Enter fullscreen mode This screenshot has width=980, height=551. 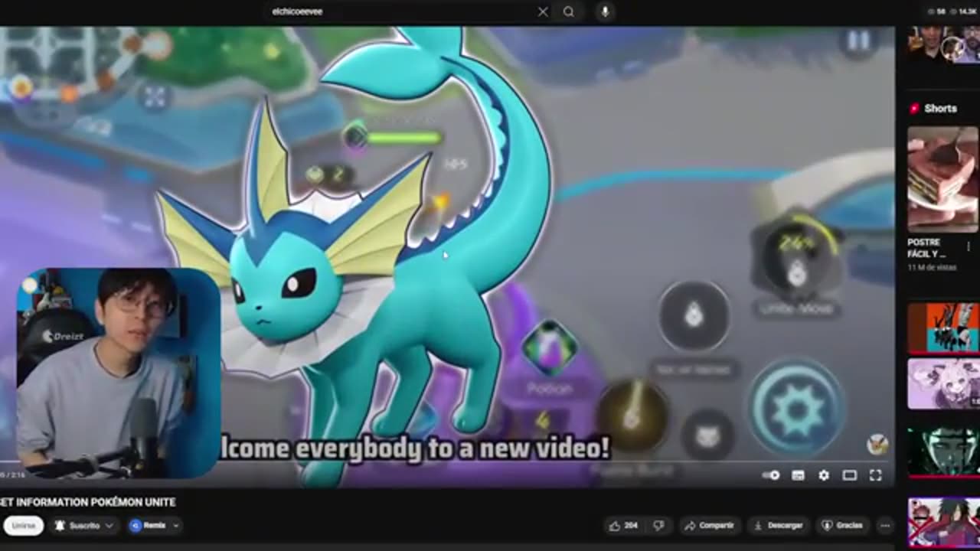pos(876,475)
